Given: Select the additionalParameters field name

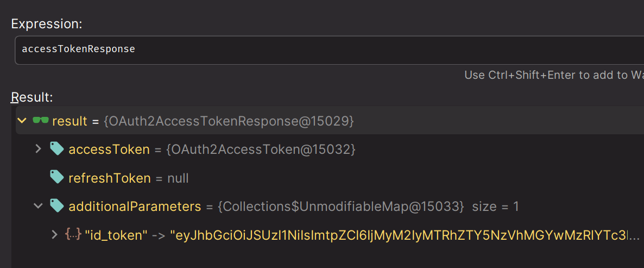Looking at the screenshot, I should [x=135, y=207].
